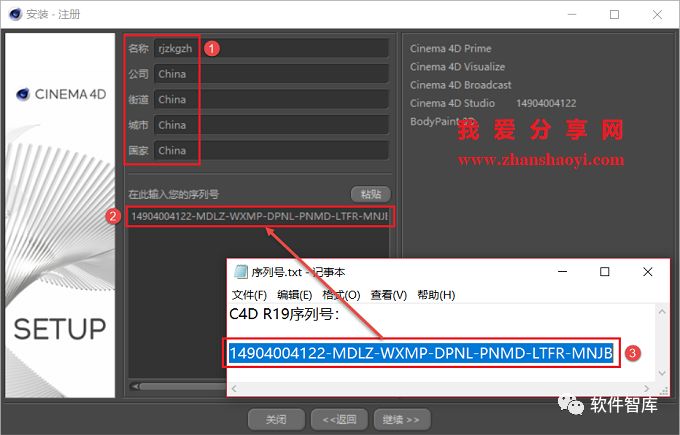Screen dimensions: 680x435
Task: Minimize the 安装 - 注册 installer window
Action: coord(572,14)
